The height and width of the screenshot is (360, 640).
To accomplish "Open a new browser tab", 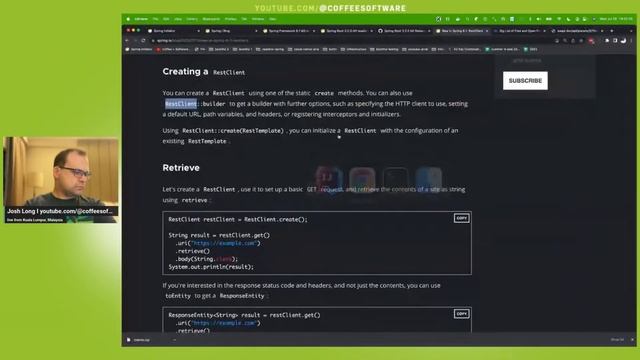I will coord(611,31).
